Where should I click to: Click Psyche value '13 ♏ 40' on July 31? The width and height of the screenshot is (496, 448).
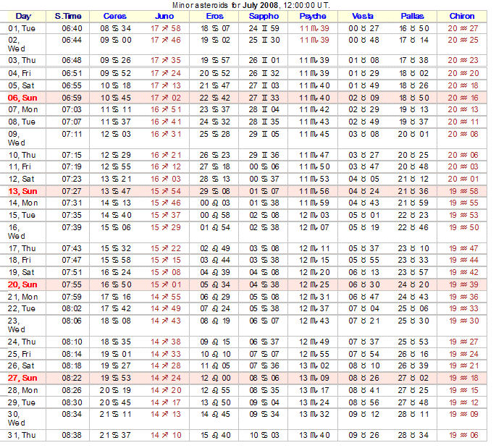(314, 435)
